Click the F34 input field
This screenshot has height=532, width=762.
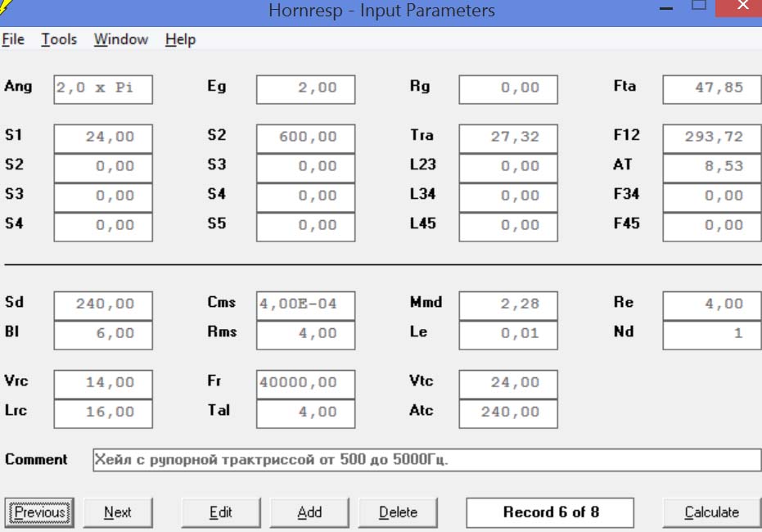click(x=712, y=198)
